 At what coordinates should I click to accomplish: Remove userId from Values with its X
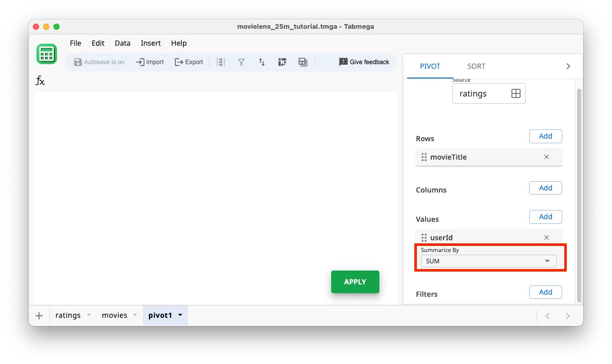click(546, 237)
